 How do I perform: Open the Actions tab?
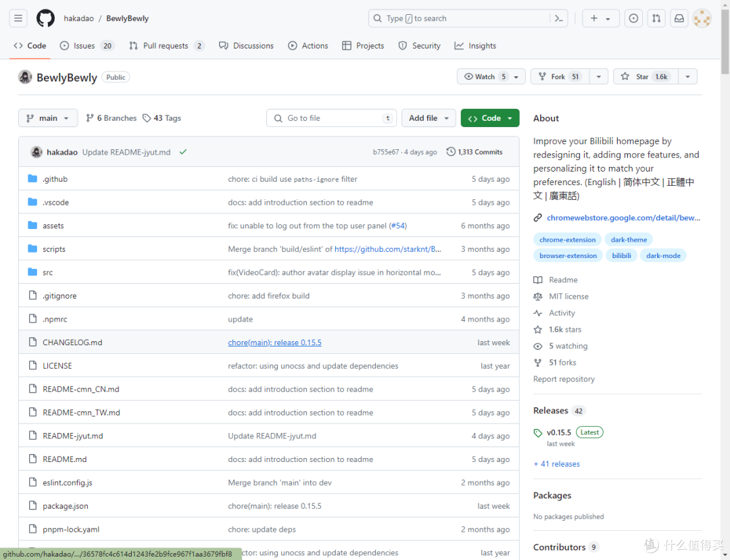(x=308, y=45)
